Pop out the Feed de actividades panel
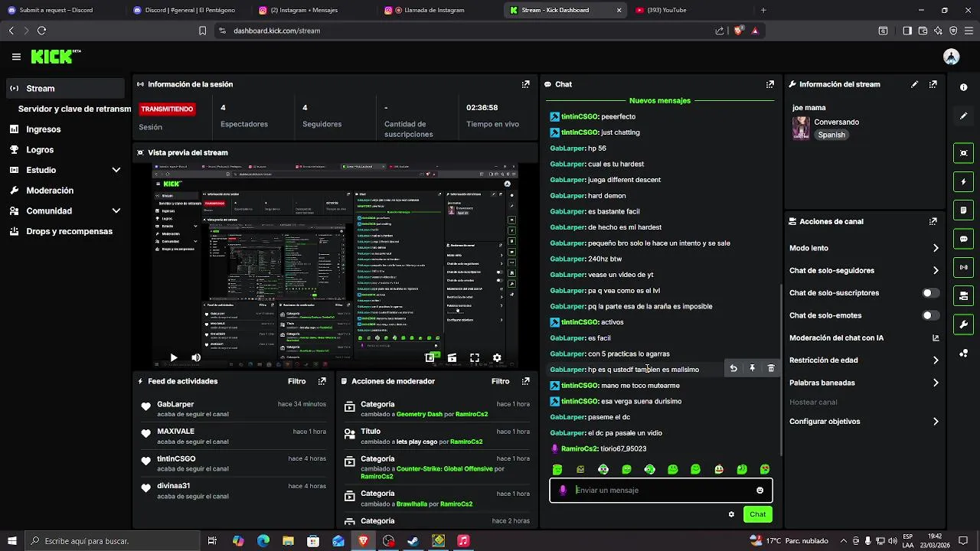980x551 pixels. point(322,381)
